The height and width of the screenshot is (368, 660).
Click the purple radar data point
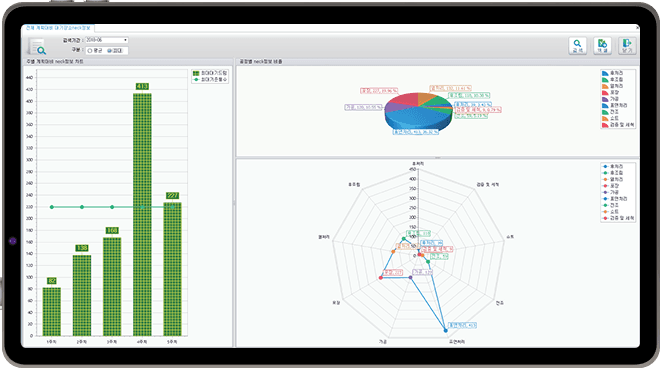pos(411,277)
